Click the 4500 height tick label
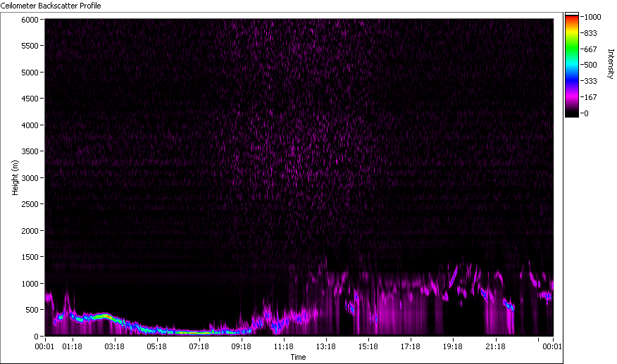This screenshot has height=364, width=617. 30,99
